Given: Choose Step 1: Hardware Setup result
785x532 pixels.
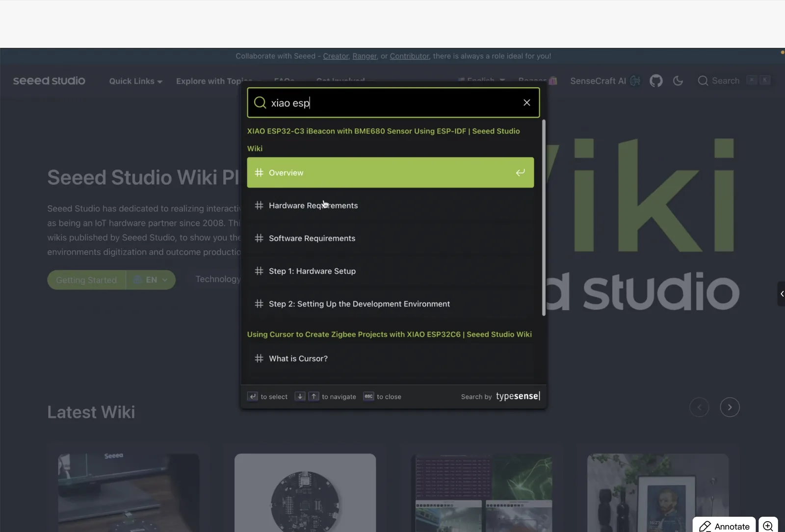Looking at the screenshot, I should coord(391,271).
